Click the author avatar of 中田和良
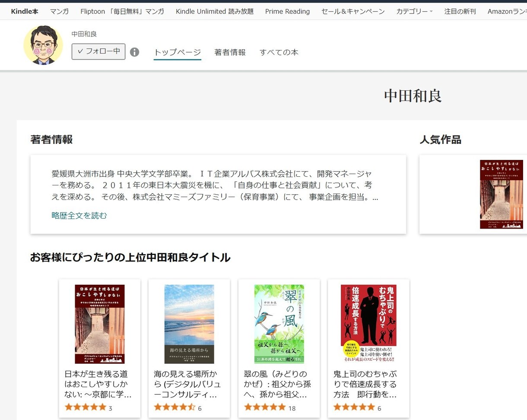The width and height of the screenshot is (527, 420). pyautogui.click(x=43, y=45)
